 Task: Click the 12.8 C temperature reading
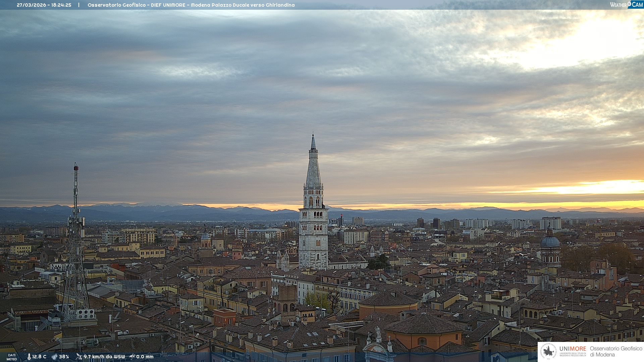39,357
